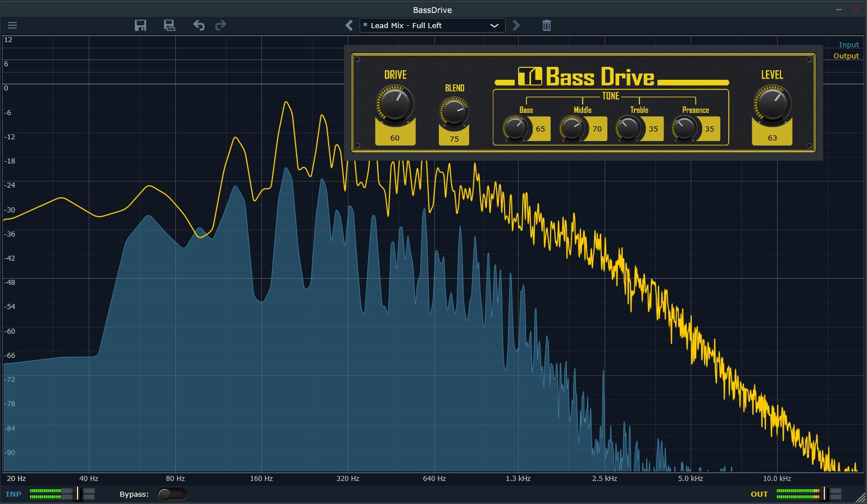Save the current preset
This screenshot has width=867, height=504.
click(140, 25)
